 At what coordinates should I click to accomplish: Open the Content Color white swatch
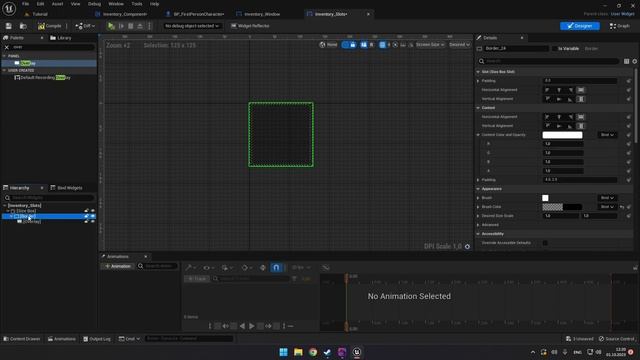pyautogui.click(x=562, y=135)
